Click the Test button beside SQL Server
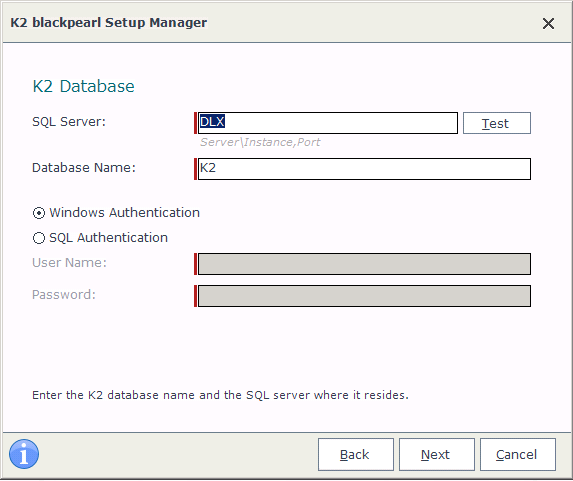 497,123
